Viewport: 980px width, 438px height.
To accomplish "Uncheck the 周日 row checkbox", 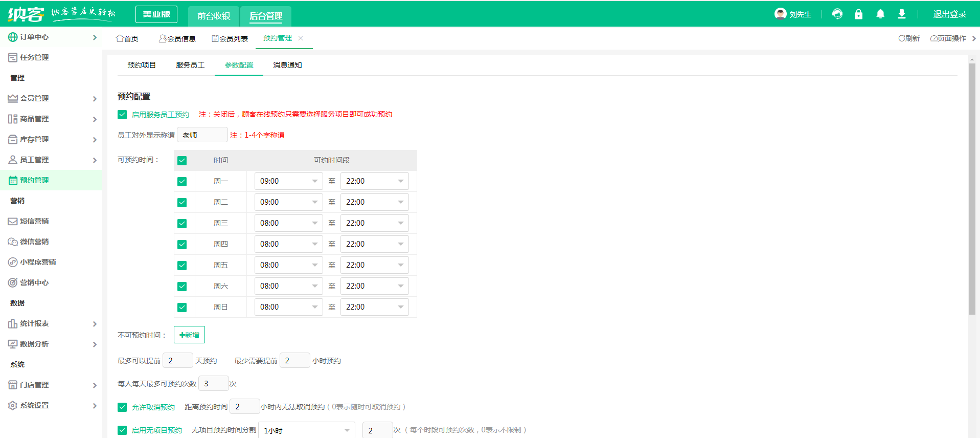I will coord(182,308).
